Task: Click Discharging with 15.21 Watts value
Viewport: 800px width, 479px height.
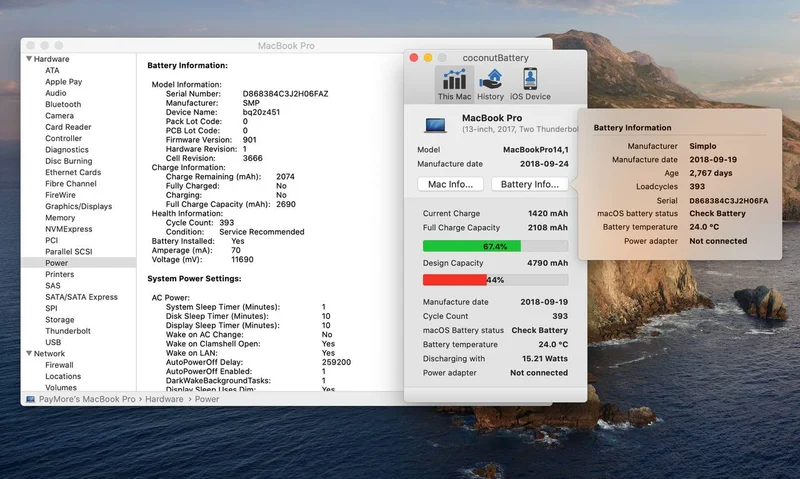Action: point(545,359)
